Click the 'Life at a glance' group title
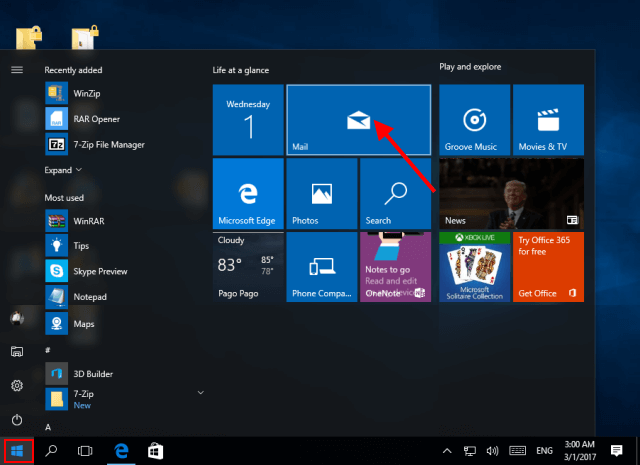The image size is (640, 465). 241,70
